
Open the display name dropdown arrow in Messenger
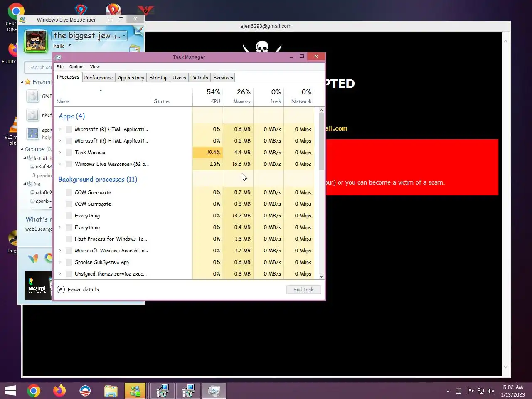pos(124,36)
